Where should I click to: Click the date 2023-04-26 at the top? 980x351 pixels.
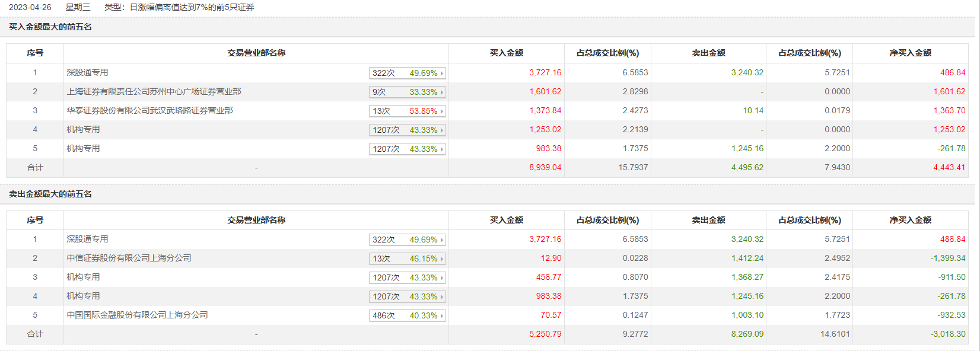(30, 7)
